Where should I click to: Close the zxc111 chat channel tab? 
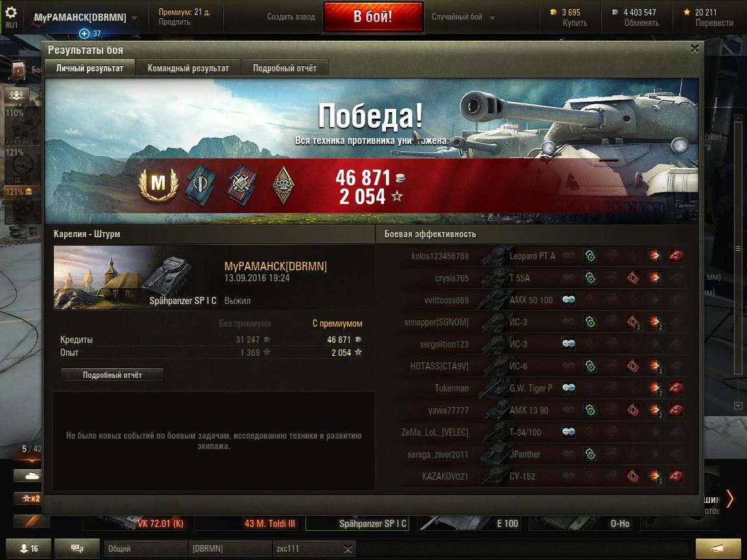point(348,548)
